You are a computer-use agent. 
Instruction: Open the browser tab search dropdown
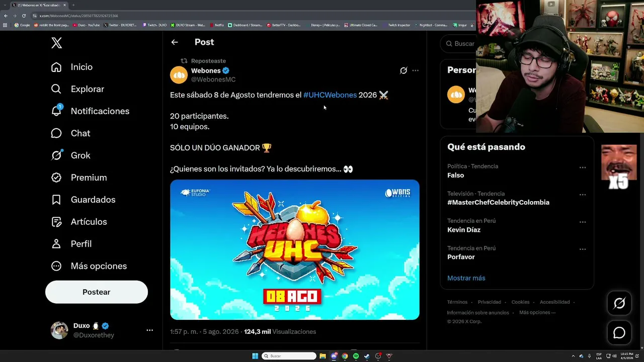pyautogui.click(x=5, y=5)
